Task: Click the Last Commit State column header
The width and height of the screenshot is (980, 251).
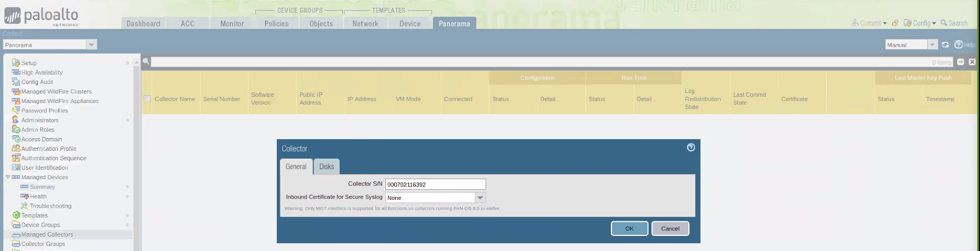Action: [749, 99]
